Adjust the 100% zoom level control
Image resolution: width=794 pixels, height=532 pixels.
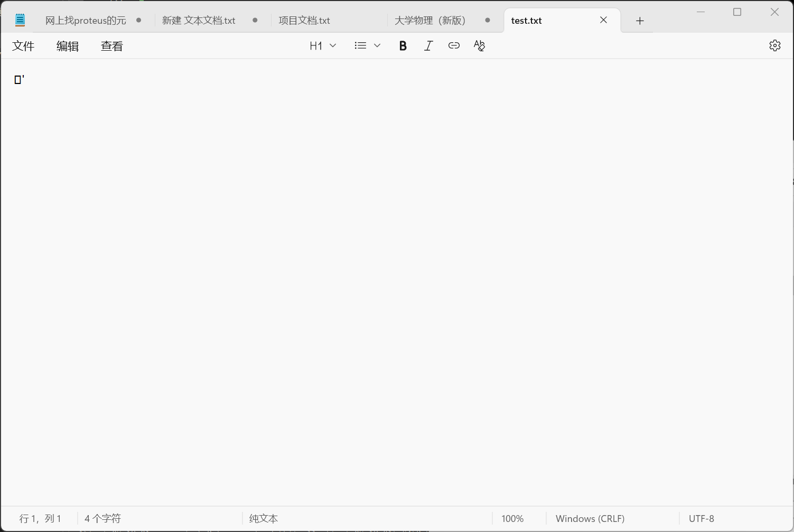pos(512,518)
